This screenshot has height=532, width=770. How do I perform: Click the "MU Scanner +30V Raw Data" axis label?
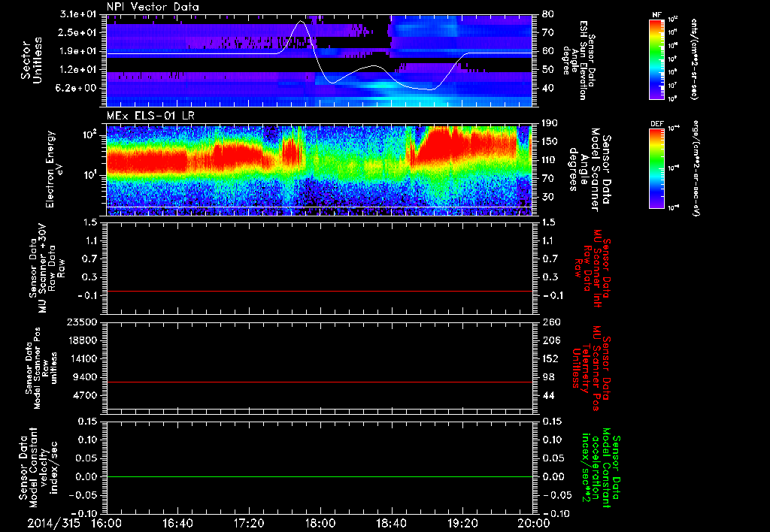click(47, 268)
